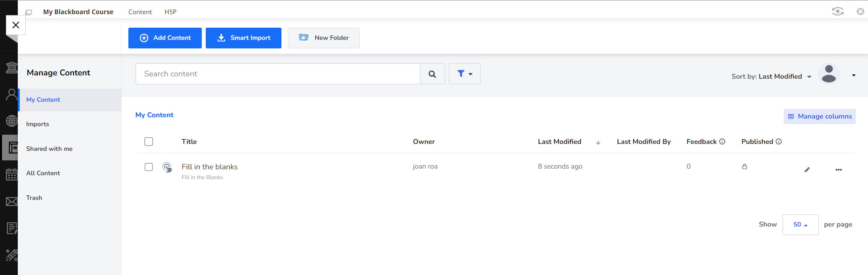Open the Fill in the blanks title
Screen dimensions: 868x275
click(210, 167)
